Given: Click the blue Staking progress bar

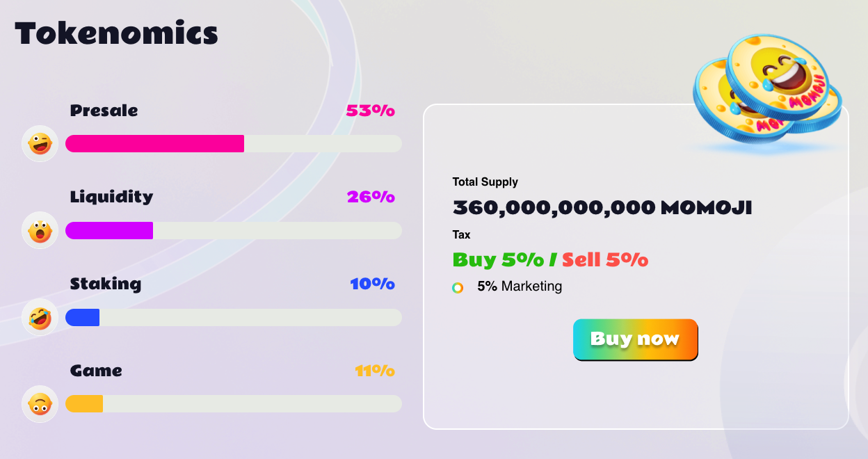Looking at the screenshot, I should click(x=83, y=318).
